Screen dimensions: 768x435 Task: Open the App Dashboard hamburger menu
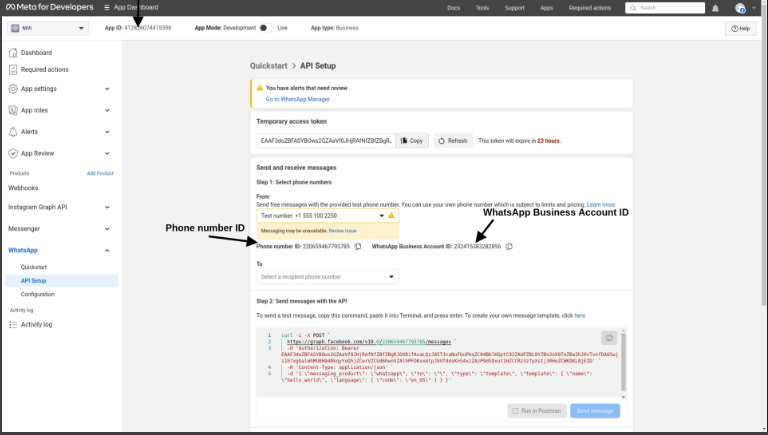click(x=107, y=7)
